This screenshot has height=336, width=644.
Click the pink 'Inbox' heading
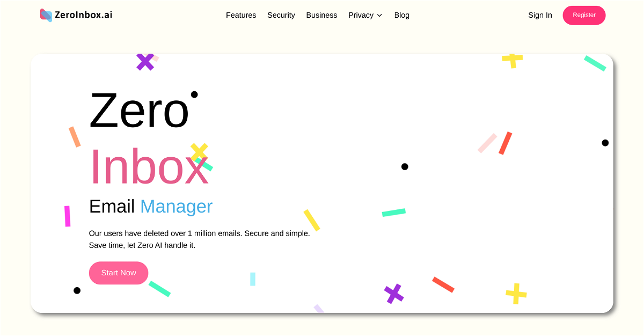[x=149, y=166]
